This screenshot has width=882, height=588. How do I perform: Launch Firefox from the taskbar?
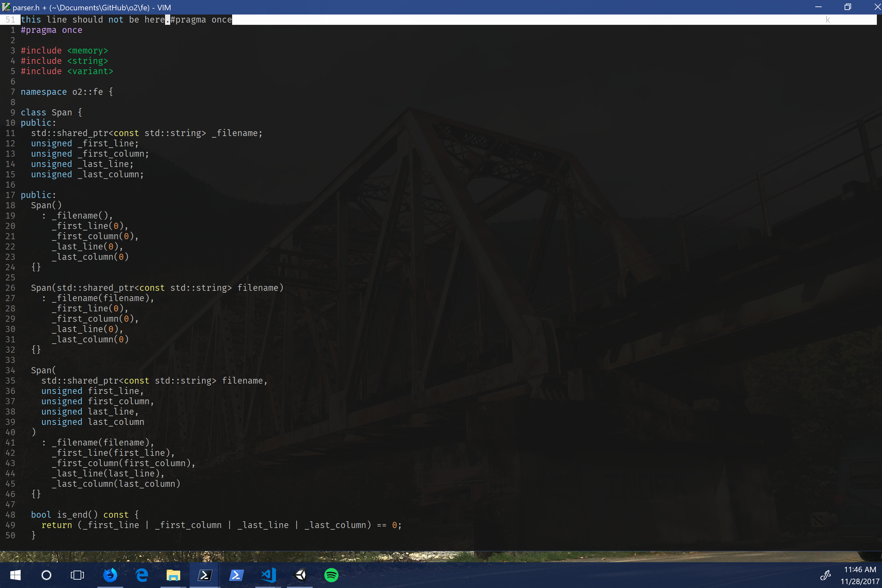pyautogui.click(x=110, y=575)
